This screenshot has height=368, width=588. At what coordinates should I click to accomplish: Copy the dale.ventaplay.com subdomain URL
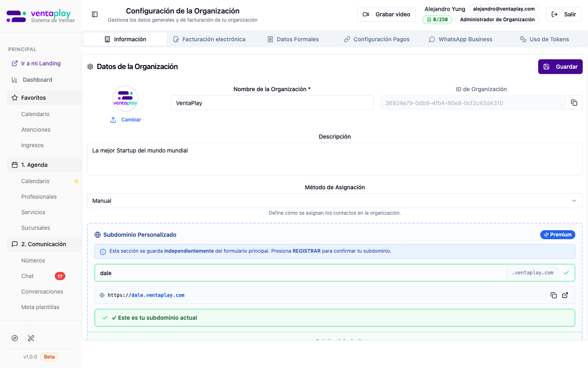[x=553, y=295]
